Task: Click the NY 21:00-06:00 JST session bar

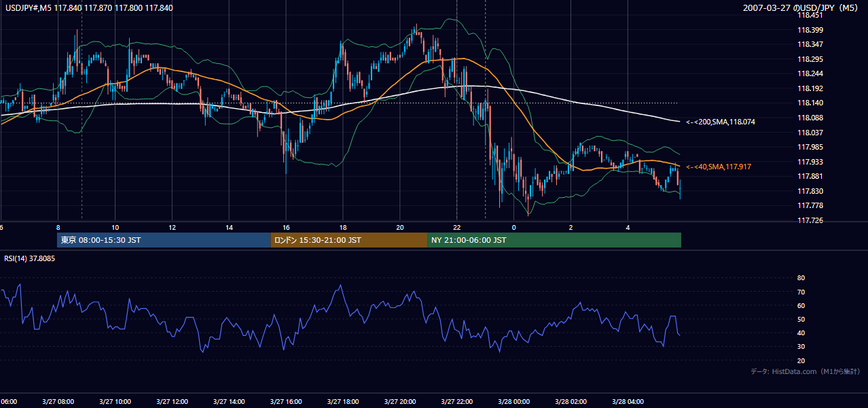Action: coord(554,240)
